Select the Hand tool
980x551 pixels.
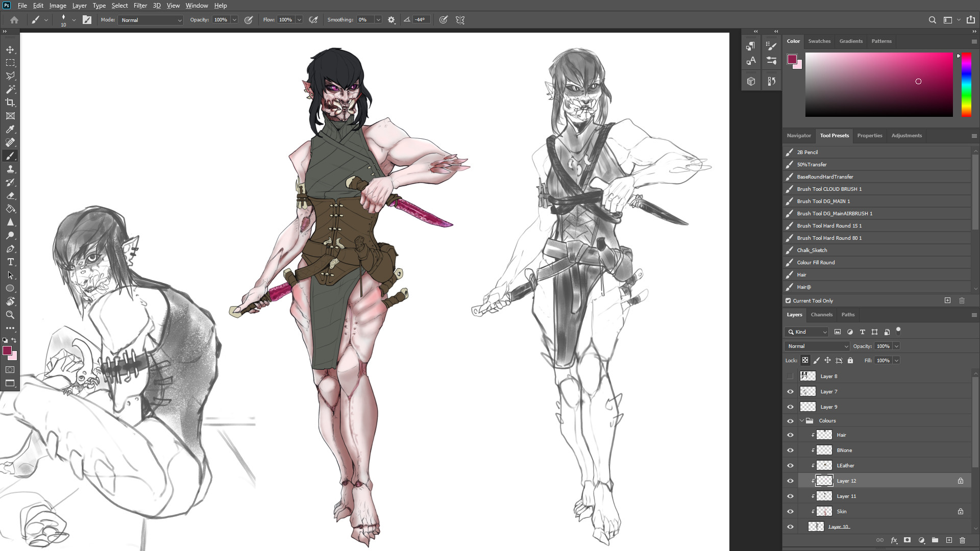pyautogui.click(x=10, y=302)
